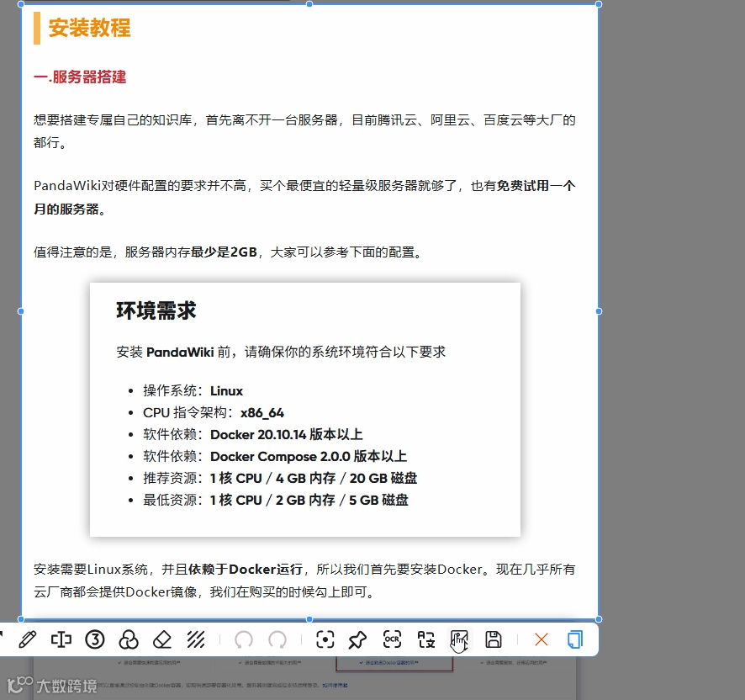Select the text annotation tool
Image resolution: width=745 pixels, height=700 pixels.
[x=61, y=639]
